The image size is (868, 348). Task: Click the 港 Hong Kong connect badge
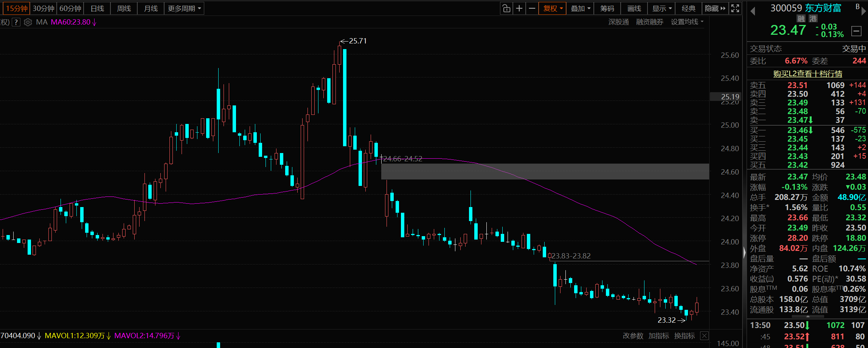(813, 19)
